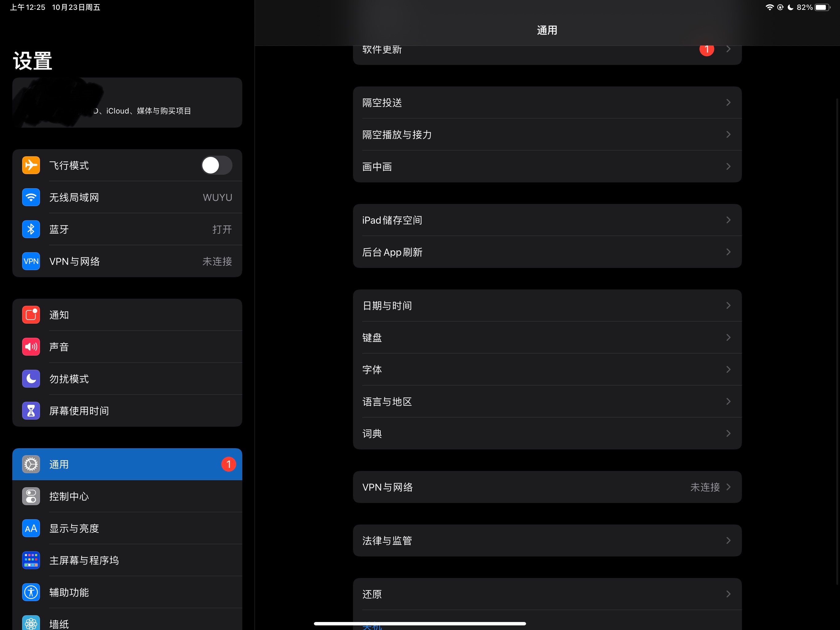The image size is (840, 630).
Task: Expand the 隔空投送 AirDrop chevron
Action: pyautogui.click(x=728, y=103)
